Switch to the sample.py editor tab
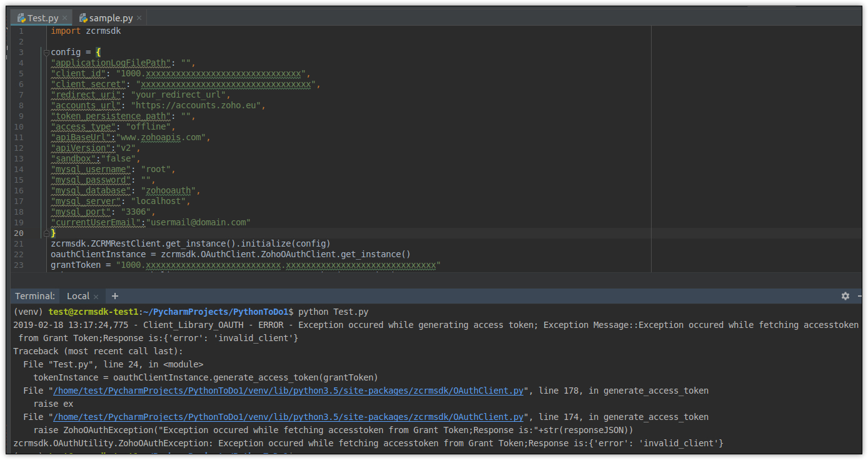 [110, 18]
